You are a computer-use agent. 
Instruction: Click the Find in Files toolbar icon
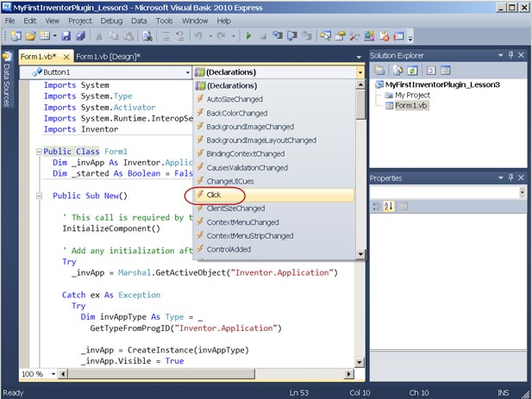click(x=147, y=36)
